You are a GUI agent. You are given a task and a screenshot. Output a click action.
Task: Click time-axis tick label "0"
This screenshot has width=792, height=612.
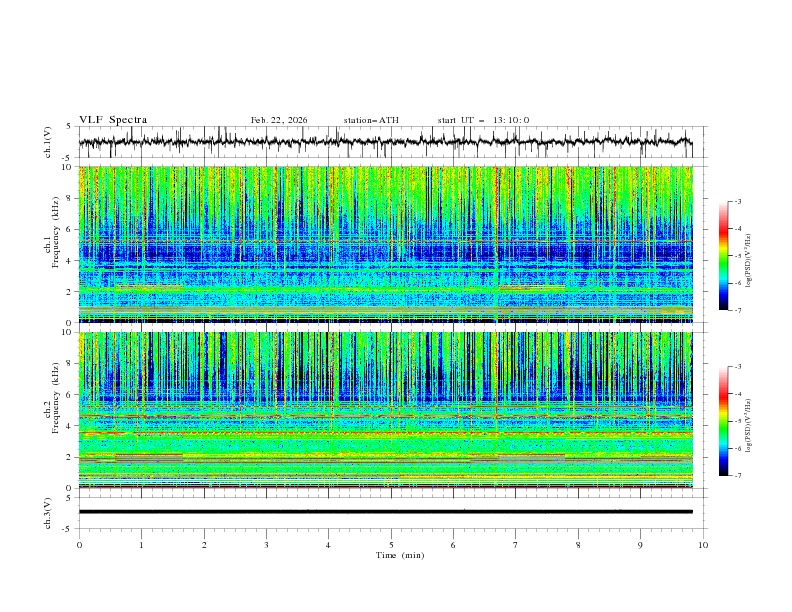coord(79,545)
